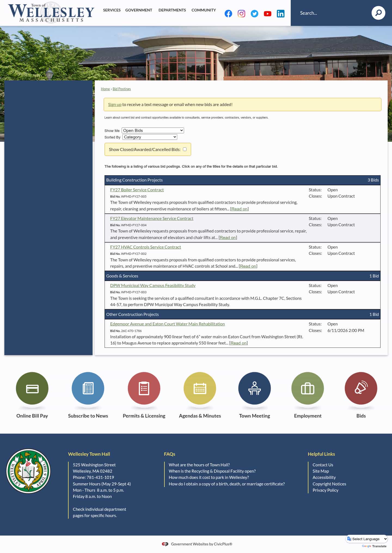This screenshot has width=392, height=553.
Task: Open the Departments menu
Action: pos(172,10)
